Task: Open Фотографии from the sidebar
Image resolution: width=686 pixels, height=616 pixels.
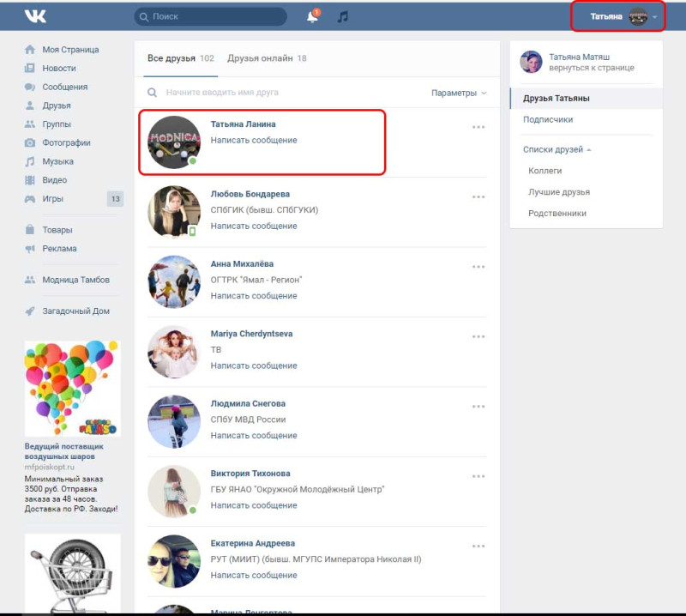Action: [x=66, y=142]
